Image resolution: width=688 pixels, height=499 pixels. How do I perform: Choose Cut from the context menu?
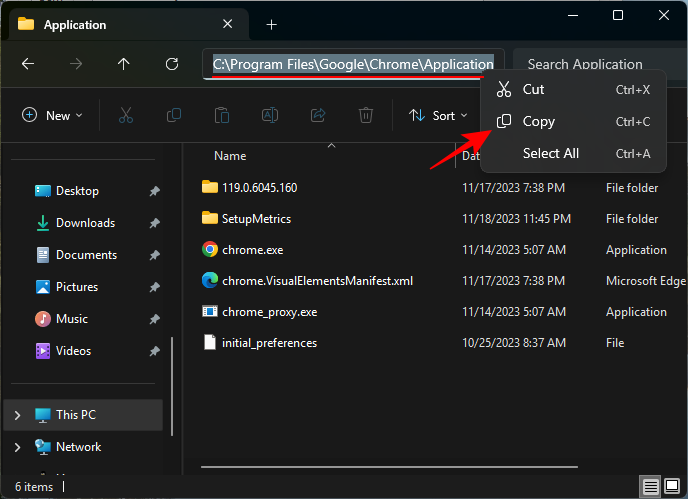[x=573, y=90]
